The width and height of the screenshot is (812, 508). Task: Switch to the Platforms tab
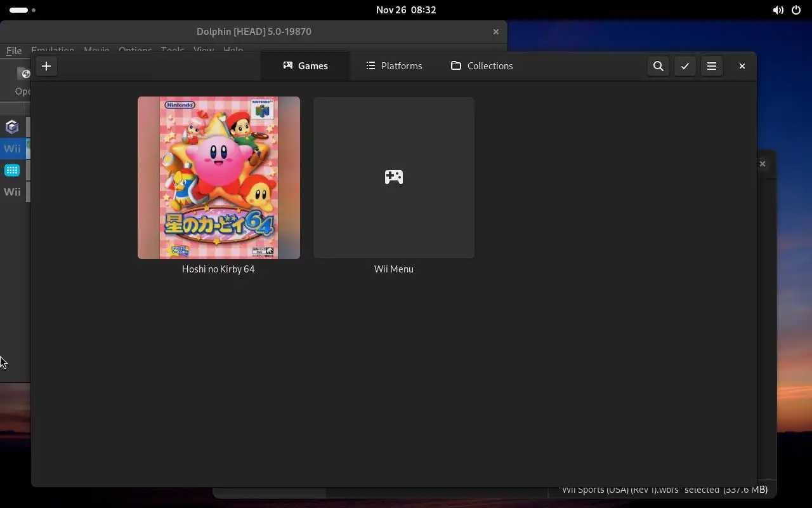click(x=394, y=66)
